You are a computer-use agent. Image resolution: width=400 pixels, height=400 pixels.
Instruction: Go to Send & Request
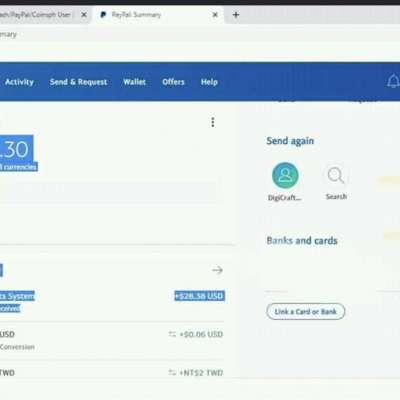pyautogui.click(x=78, y=82)
